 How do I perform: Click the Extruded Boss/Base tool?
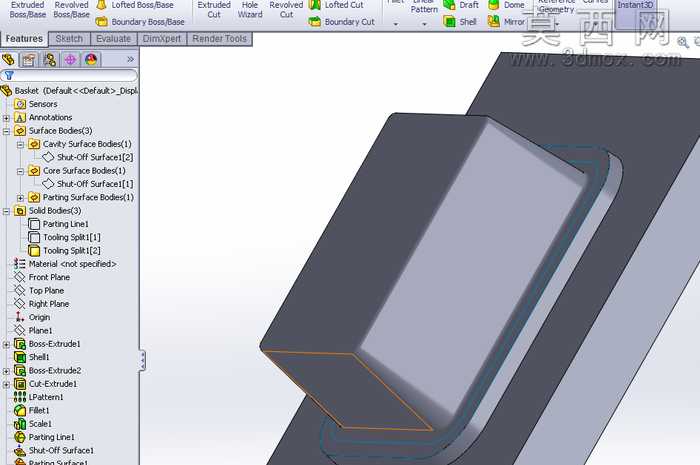28,9
